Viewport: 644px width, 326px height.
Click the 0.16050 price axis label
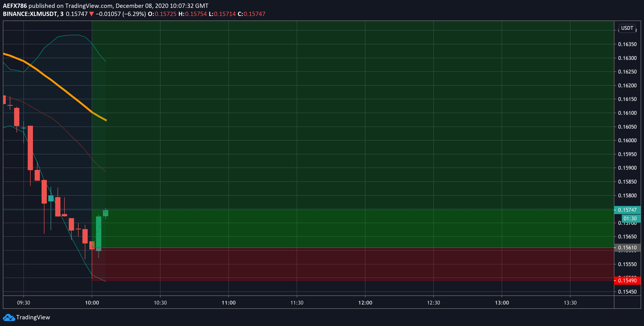click(627, 127)
